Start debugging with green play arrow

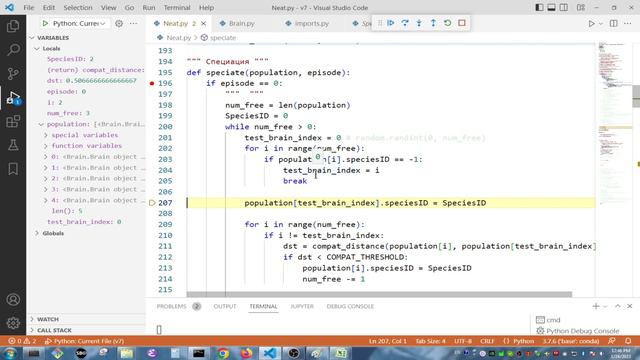pos(45,23)
